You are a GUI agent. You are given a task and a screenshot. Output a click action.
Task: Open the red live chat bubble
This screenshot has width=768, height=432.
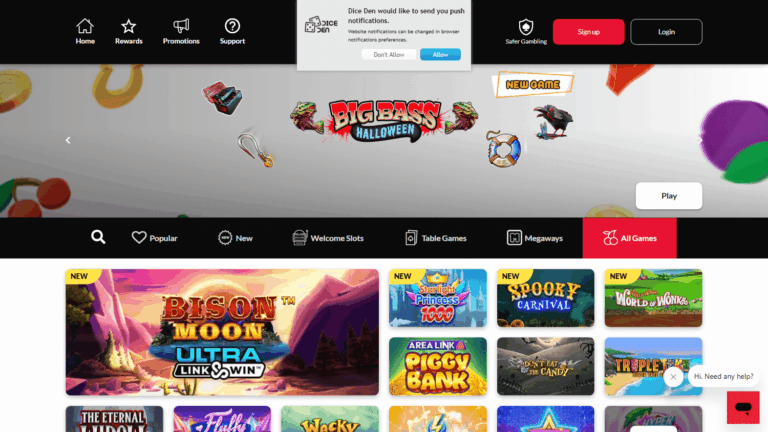(x=743, y=407)
